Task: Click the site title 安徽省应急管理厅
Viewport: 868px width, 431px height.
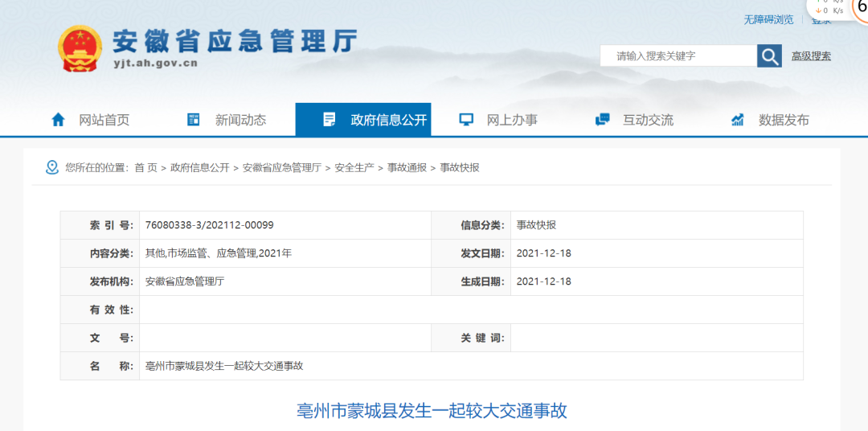Action: point(234,40)
